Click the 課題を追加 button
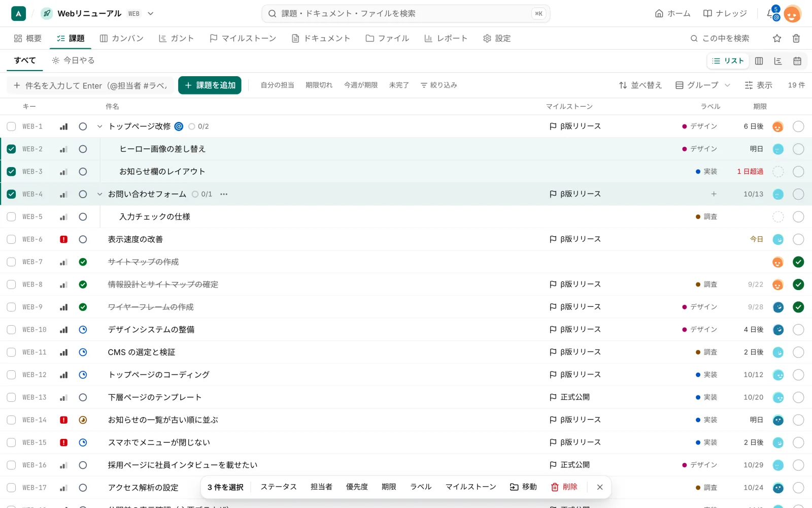Screen dimensions: 812x508 coord(210,85)
